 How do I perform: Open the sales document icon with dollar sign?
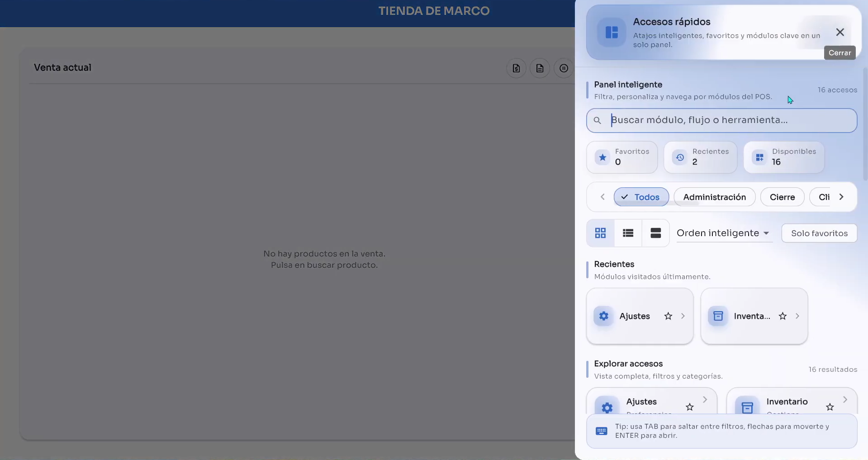(516, 68)
